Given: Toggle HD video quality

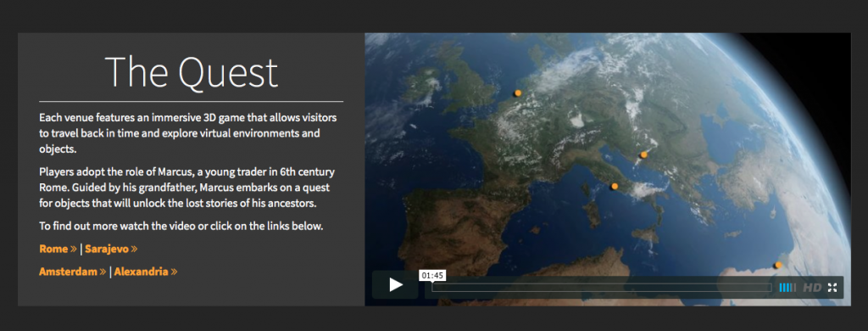Looking at the screenshot, I should pyautogui.click(x=812, y=287).
